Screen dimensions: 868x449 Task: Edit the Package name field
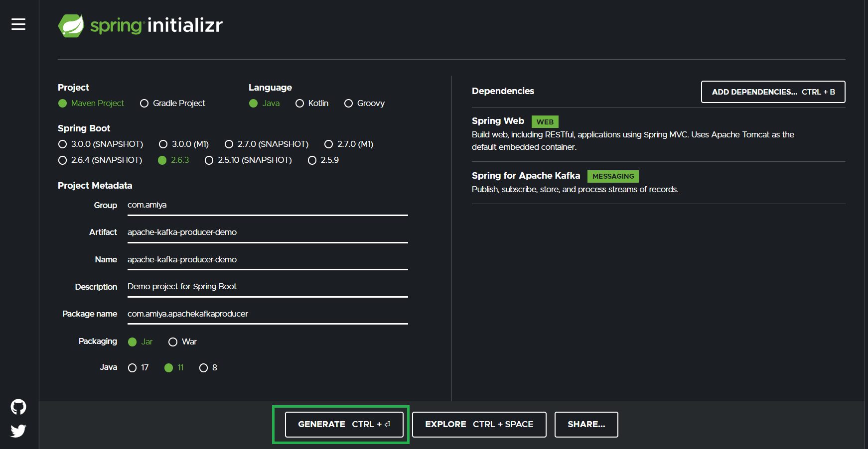[x=268, y=314]
